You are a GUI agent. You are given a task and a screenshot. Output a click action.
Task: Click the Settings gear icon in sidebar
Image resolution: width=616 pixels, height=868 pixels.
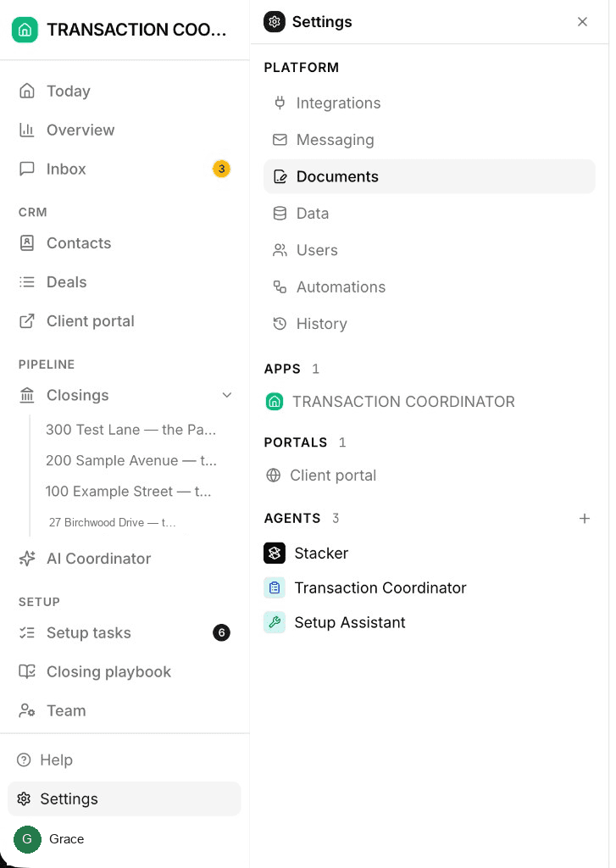tap(24, 798)
